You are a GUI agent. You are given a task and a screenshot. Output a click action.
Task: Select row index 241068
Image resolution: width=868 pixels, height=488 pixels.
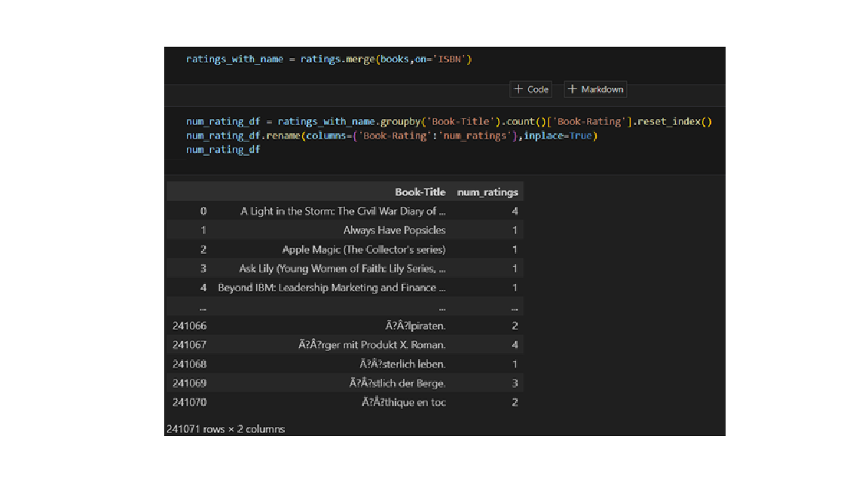pyautogui.click(x=189, y=364)
